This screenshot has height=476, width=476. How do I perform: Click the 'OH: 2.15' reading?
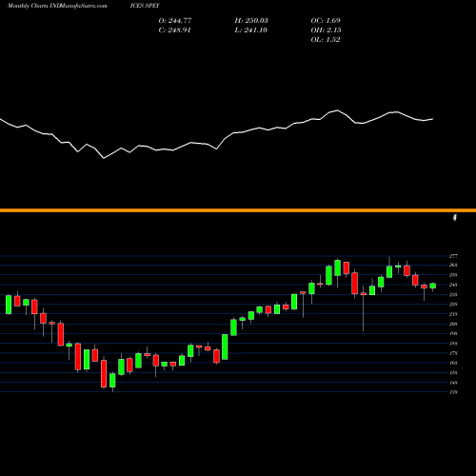pyautogui.click(x=326, y=30)
